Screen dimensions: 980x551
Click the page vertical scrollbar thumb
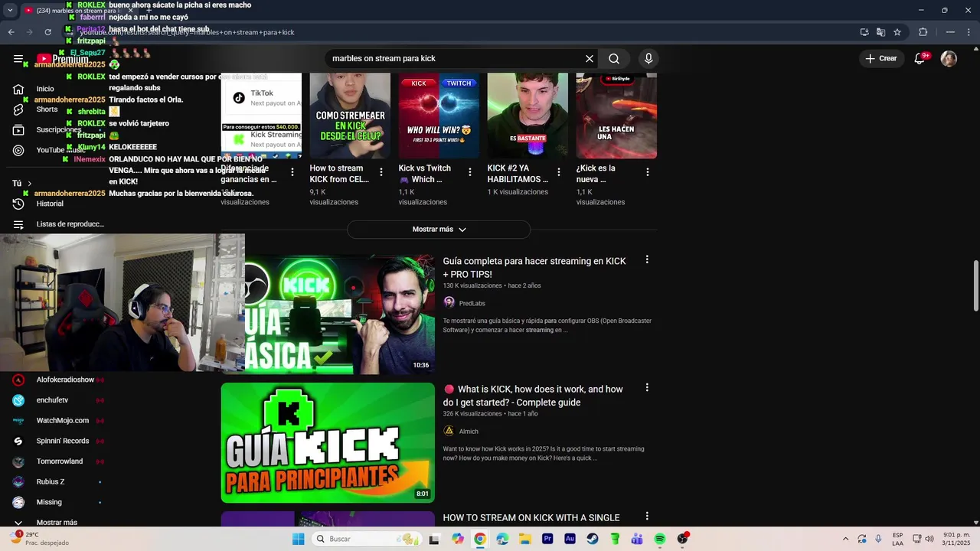pyautogui.click(x=975, y=286)
